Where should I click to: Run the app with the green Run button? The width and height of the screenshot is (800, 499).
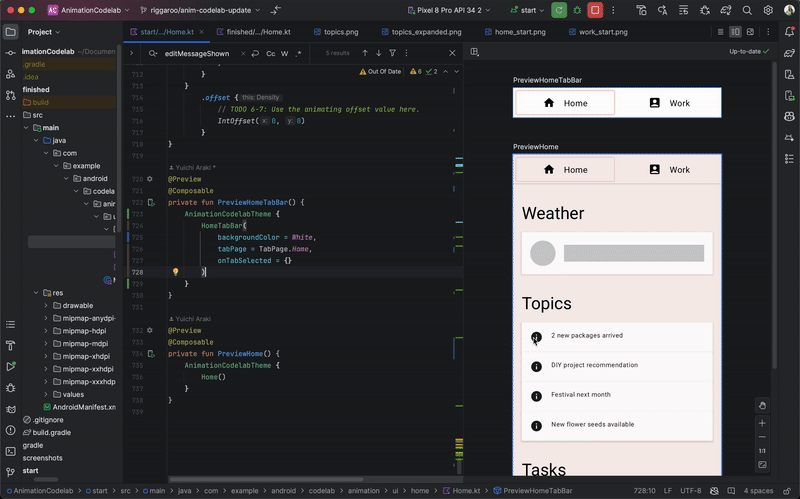tap(559, 10)
